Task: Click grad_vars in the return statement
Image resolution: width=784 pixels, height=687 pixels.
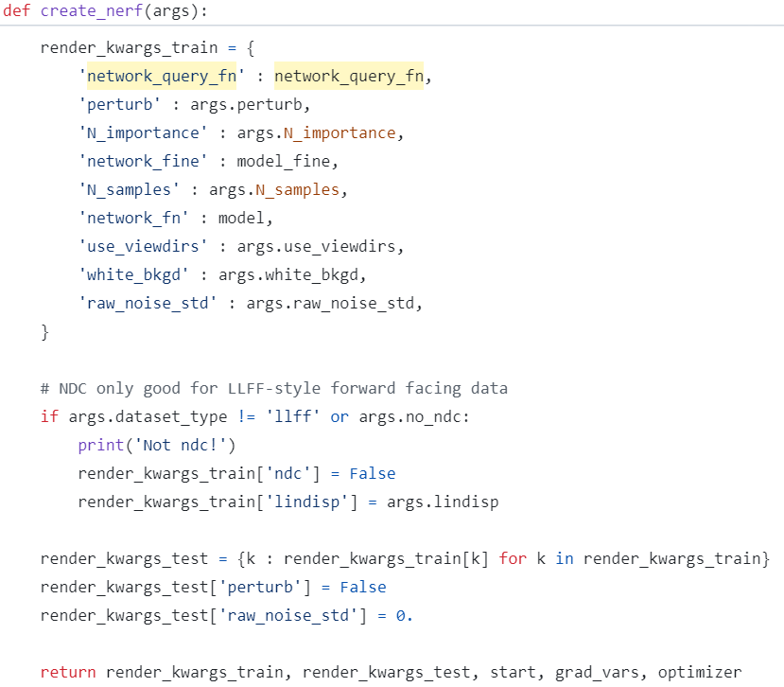Action: [x=597, y=672]
